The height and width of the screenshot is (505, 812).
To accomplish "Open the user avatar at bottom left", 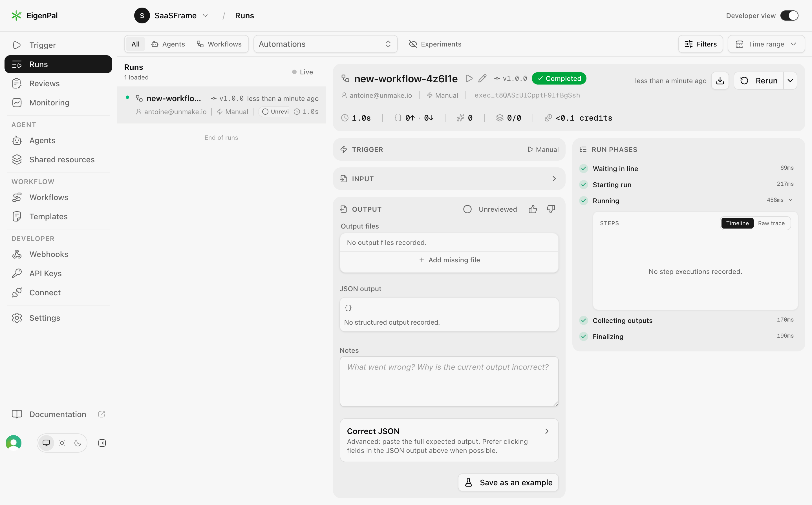I will coord(14,443).
